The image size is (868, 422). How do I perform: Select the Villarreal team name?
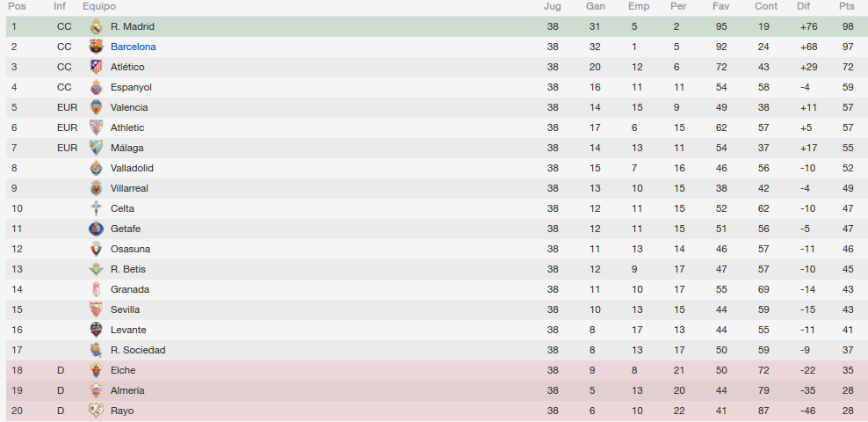(129, 188)
